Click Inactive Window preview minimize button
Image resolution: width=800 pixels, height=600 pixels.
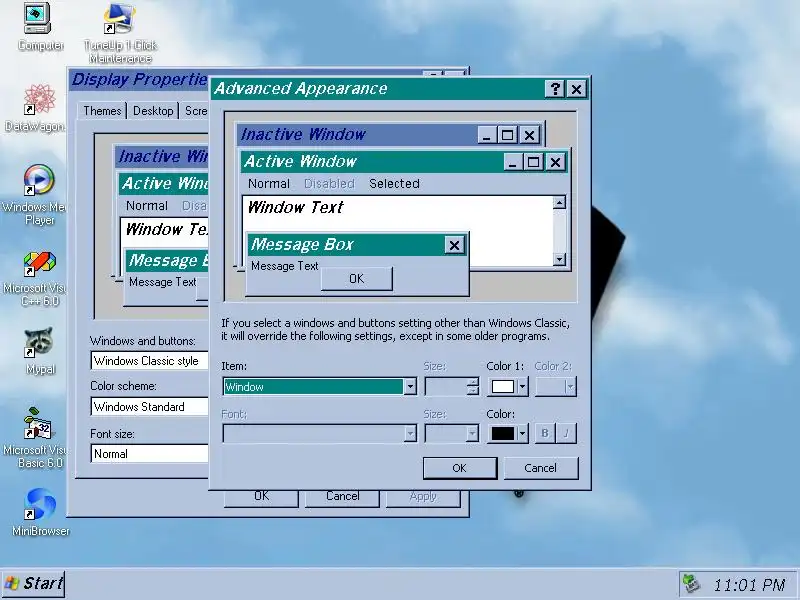point(487,135)
